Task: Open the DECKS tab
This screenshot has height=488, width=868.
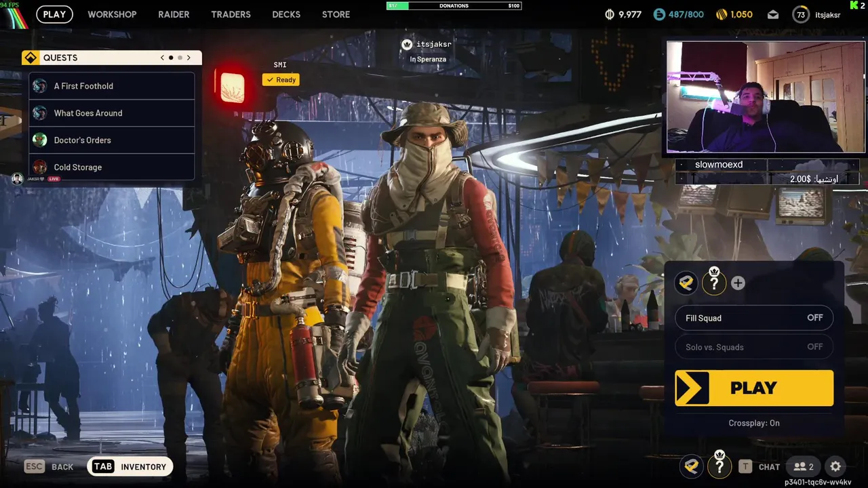Action: pyautogui.click(x=286, y=14)
